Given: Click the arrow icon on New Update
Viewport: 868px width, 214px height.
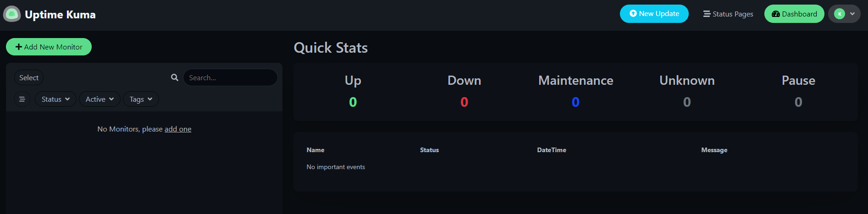Looking at the screenshot, I should point(633,14).
